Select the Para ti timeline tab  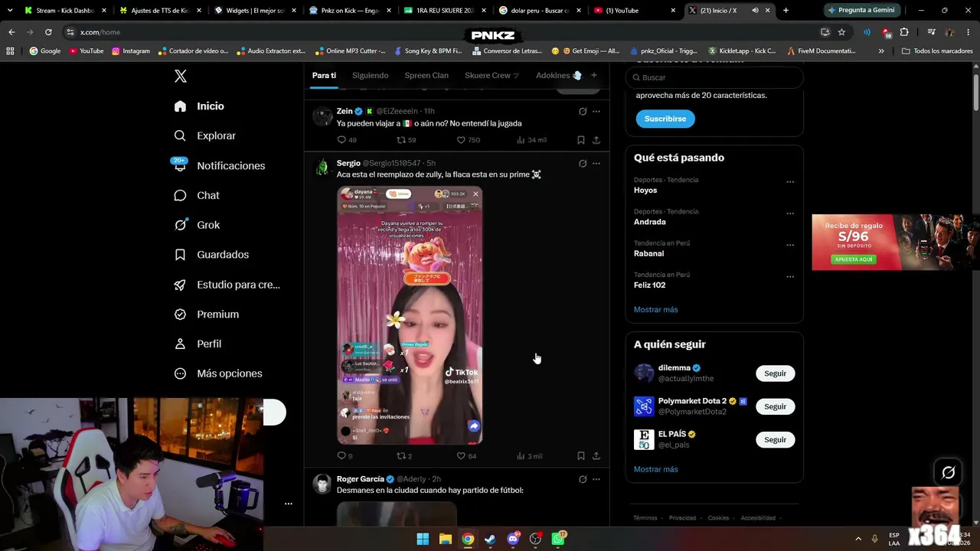click(325, 75)
